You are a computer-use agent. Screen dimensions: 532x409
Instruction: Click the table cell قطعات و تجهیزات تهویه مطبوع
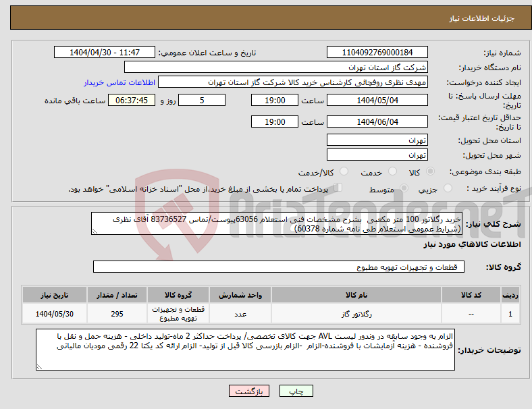tap(178, 314)
